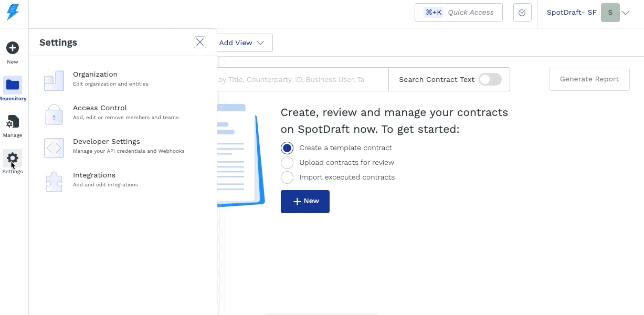Image resolution: width=644 pixels, height=315 pixels.
Task: Click the Manage label in sidebar
Action: 13,135
